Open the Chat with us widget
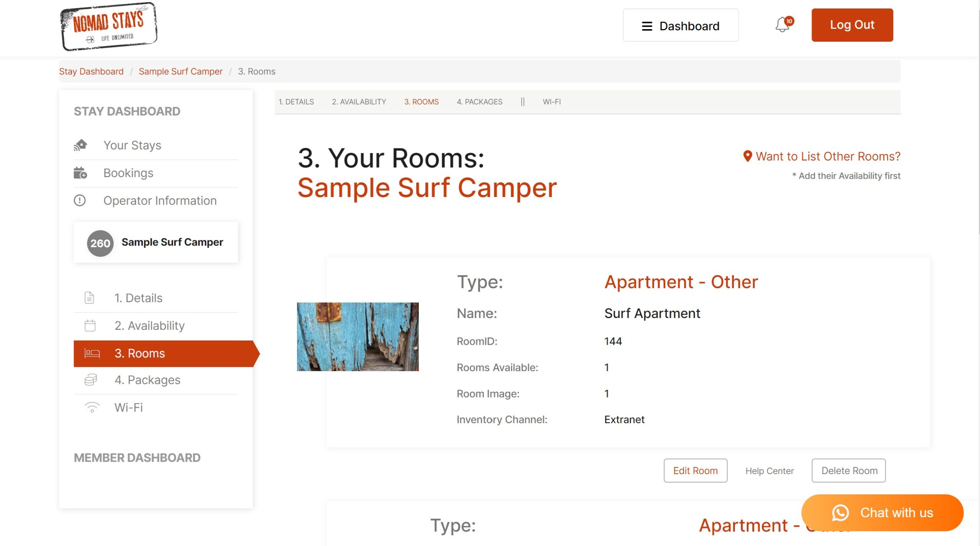Viewport: 980px width, 546px height. (882, 513)
